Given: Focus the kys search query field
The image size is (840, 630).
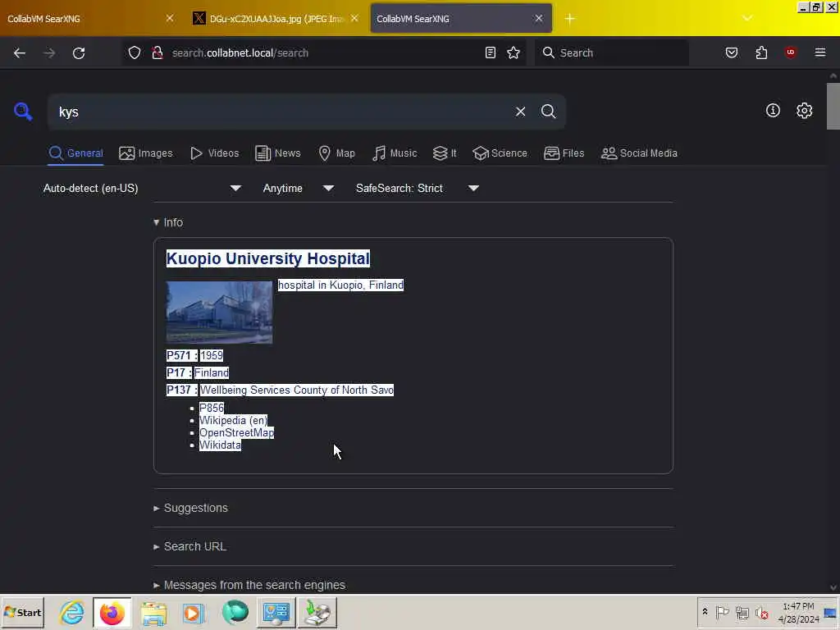Looking at the screenshot, I should (x=279, y=112).
